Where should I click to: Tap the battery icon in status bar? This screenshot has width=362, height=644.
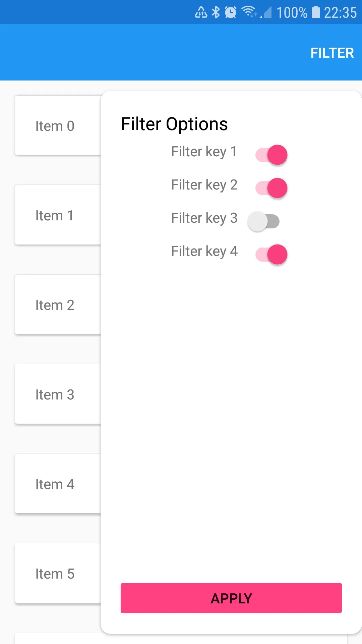[x=315, y=12]
